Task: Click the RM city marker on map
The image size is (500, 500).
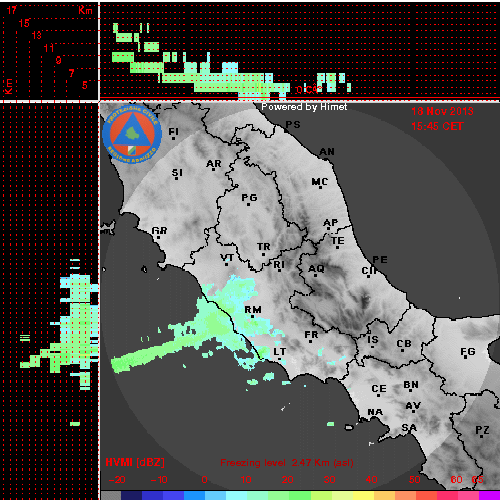Action: point(253,316)
